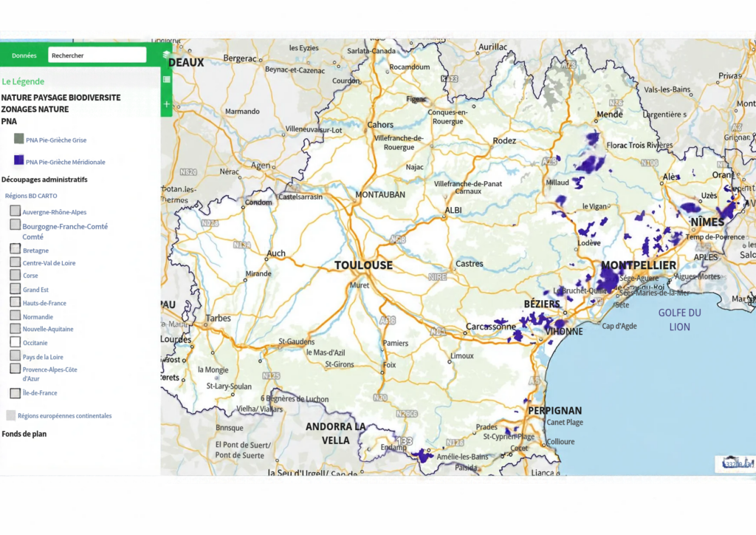This screenshot has height=535, width=756.
Task: Open PNA Pie-Grièche Grise layer link
Action: point(56,140)
